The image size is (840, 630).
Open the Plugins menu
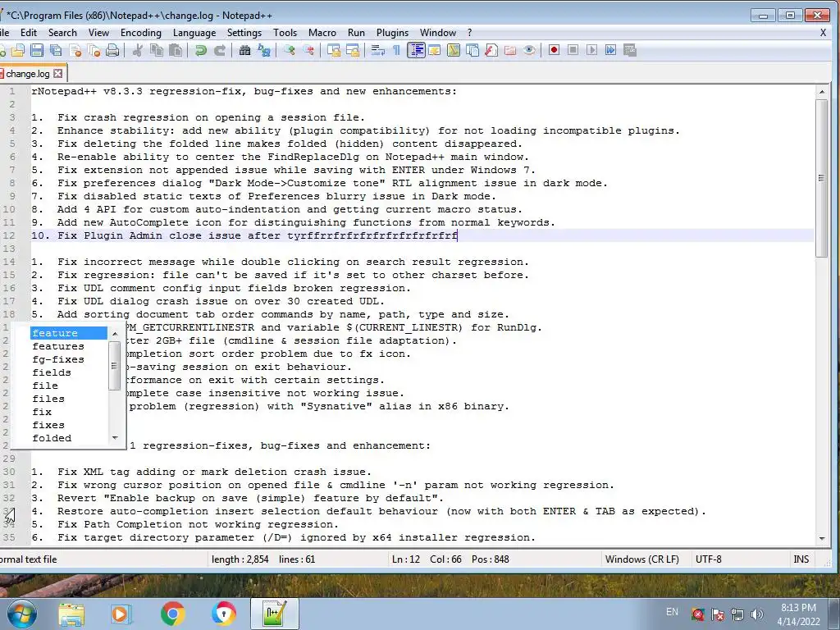click(x=392, y=33)
